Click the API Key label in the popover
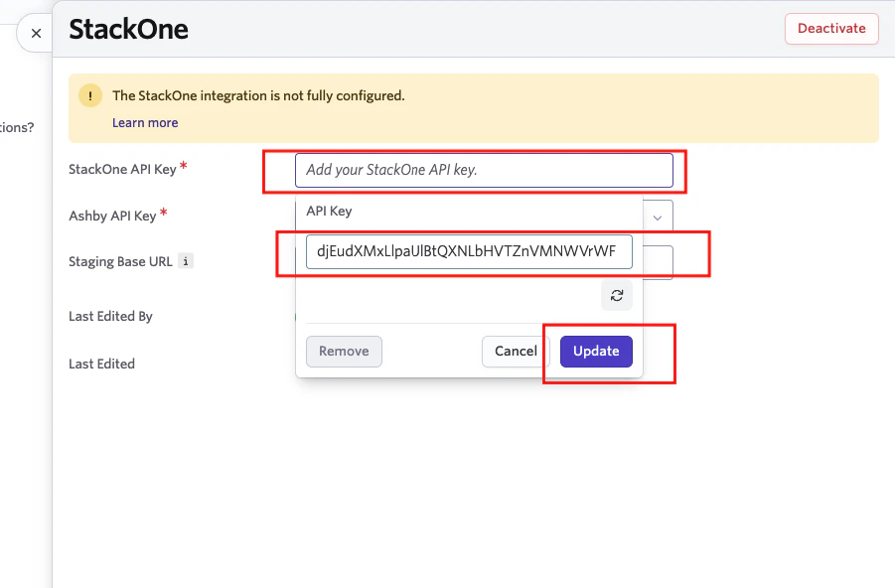This screenshot has height=588, width=895. click(329, 211)
